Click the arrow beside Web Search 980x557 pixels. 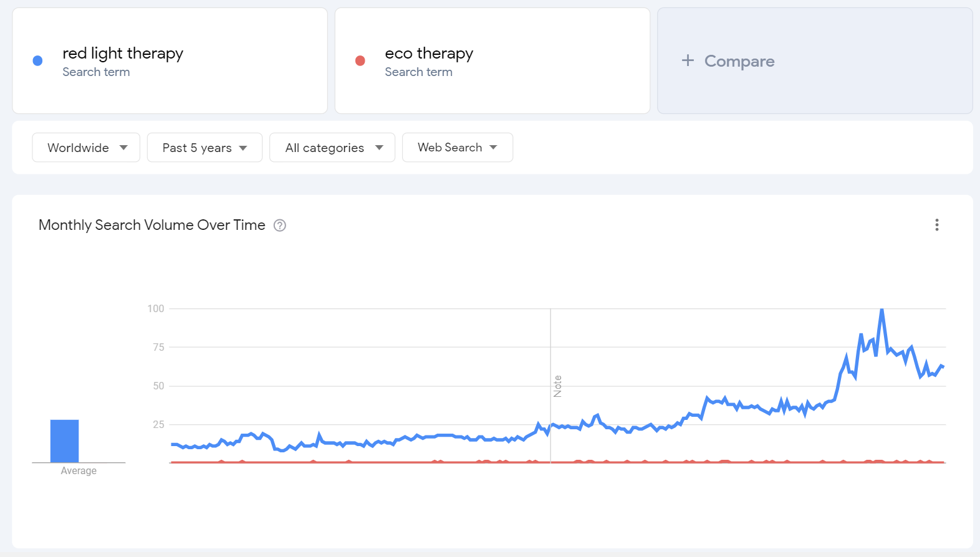coord(494,148)
